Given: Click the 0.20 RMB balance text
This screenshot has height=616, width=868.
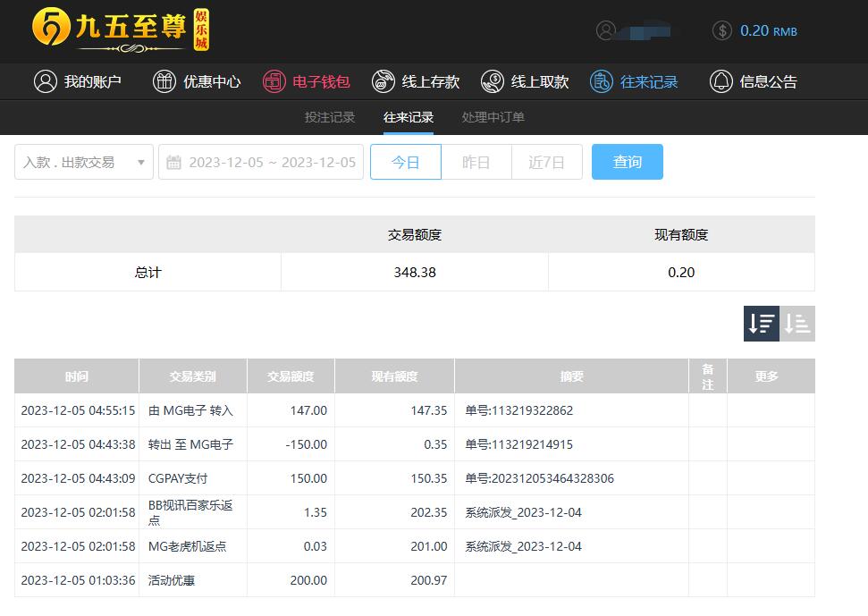Looking at the screenshot, I should pyautogui.click(x=769, y=30).
